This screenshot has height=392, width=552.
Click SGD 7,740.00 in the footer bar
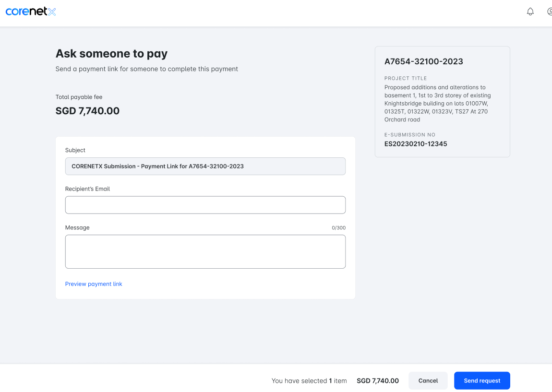click(378, 380)
